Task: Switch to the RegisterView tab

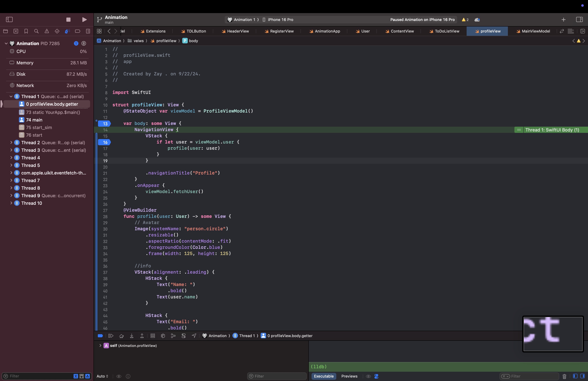Action: (282, 31)
